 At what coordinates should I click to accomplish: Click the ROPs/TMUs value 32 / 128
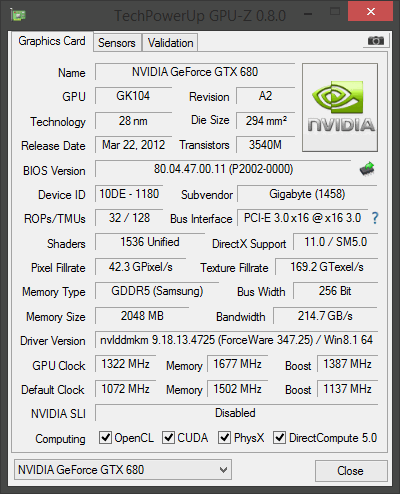point(129,218)
